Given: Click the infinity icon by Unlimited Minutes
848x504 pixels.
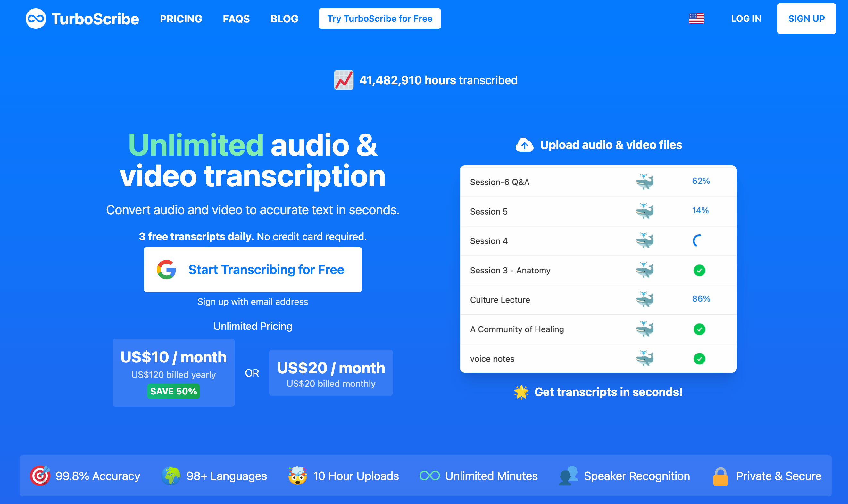Looking at the screenshot, I should (x=429, y=476).
